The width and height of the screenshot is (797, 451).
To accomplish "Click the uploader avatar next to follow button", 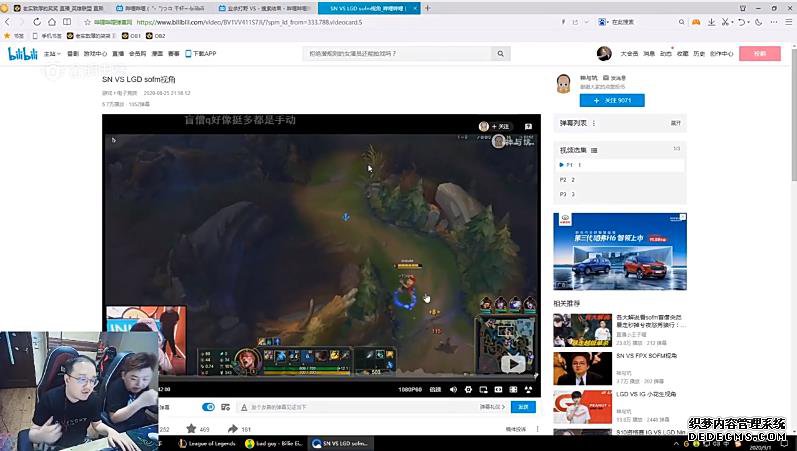I will [x=563, y=84].
